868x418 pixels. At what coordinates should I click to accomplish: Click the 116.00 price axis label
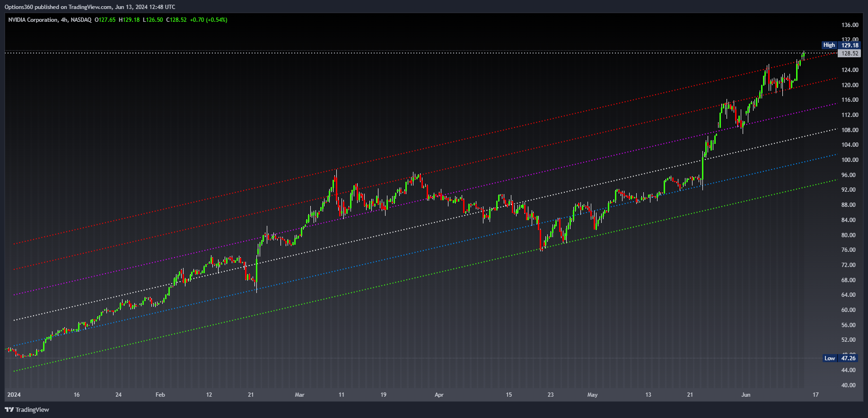[x=850, y=100]
